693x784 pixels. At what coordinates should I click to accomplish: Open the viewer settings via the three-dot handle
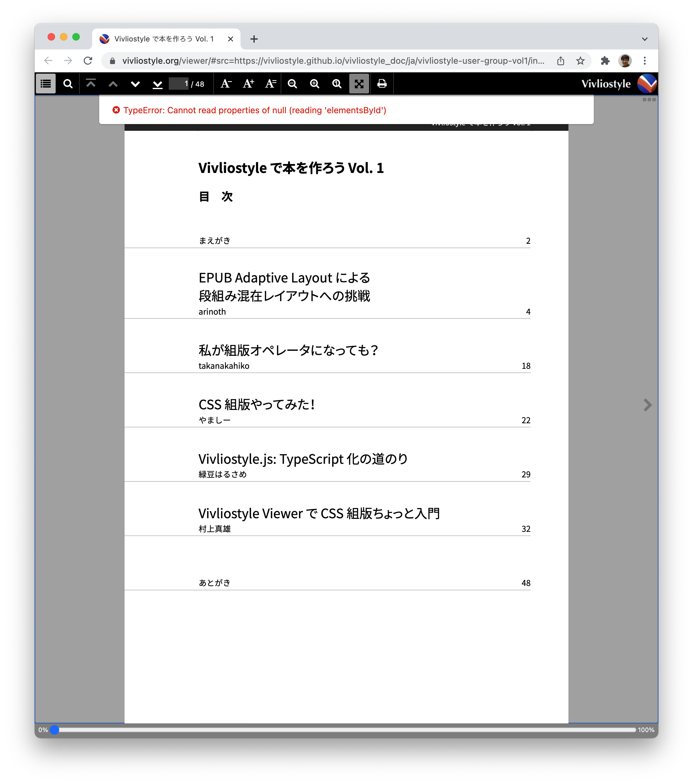[x=649, y=99]
